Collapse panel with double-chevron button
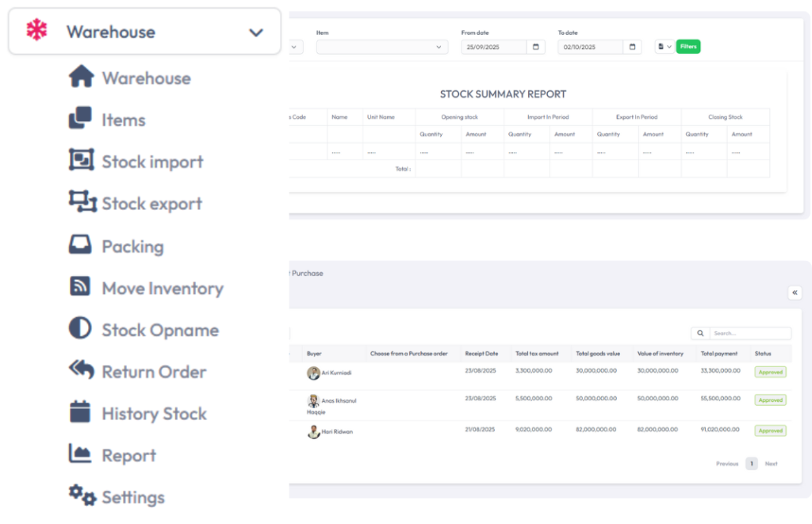812x524 pixels. [795, 293]
